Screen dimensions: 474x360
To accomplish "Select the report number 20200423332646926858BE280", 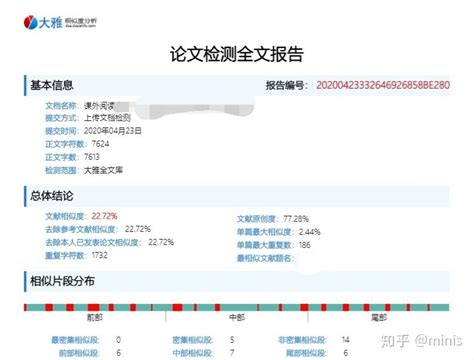I will (383, 85).
